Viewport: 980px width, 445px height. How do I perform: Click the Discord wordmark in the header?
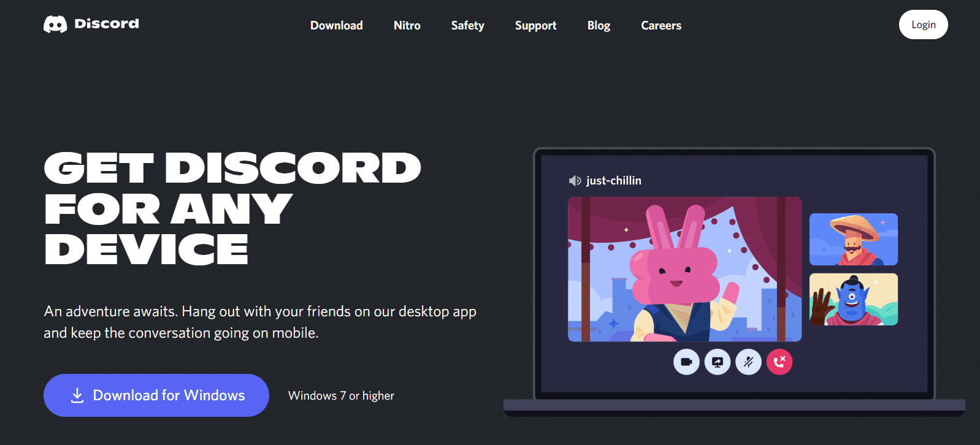[x=107, y=24]
